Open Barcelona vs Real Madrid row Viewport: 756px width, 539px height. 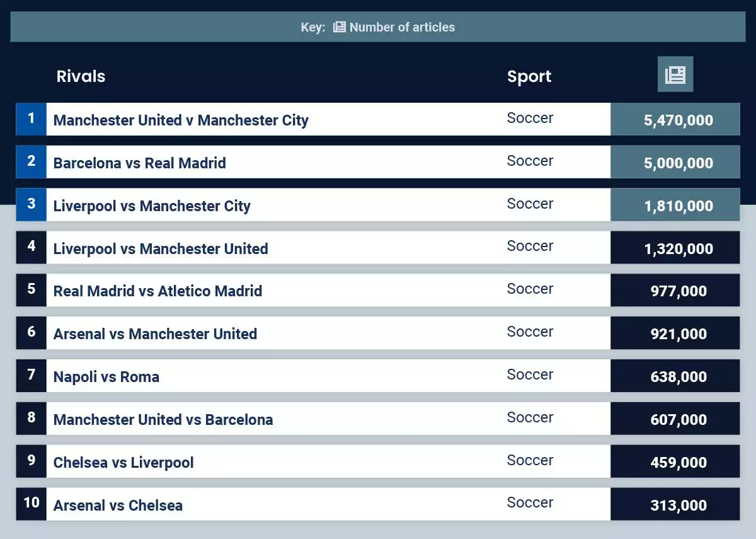pos(378,162)
